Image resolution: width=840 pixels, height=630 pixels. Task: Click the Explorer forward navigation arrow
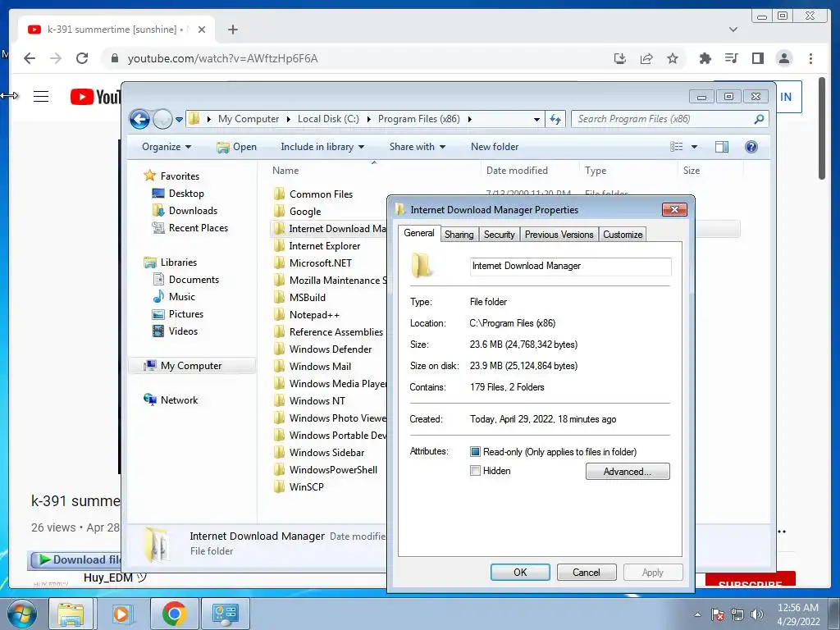(x=162, y=119)
